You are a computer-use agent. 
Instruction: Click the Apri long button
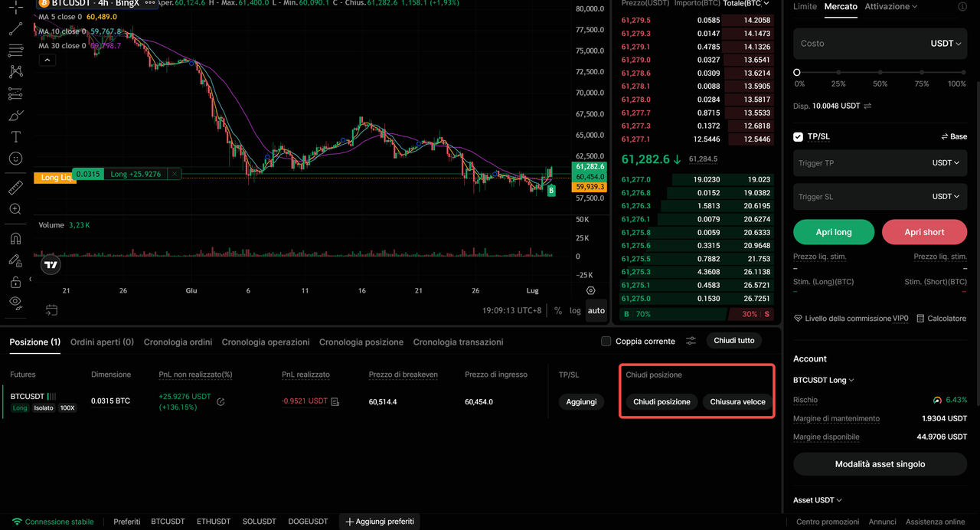(834, 232)
